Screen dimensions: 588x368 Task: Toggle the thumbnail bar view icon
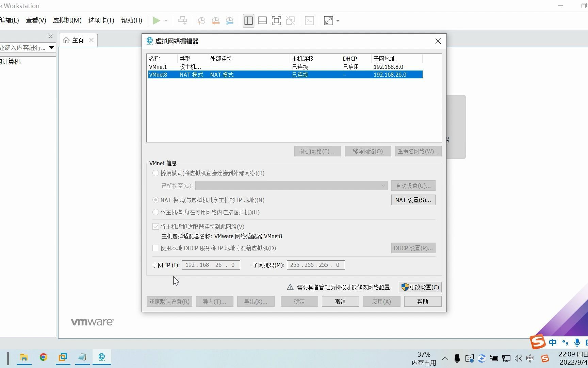coord(262,21)
